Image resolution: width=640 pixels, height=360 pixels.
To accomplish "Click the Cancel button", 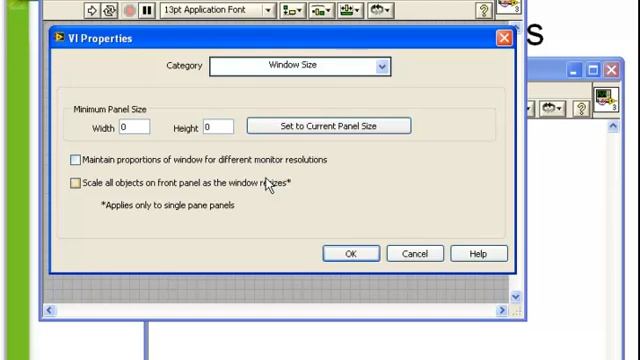I will (x=415, y=253).
